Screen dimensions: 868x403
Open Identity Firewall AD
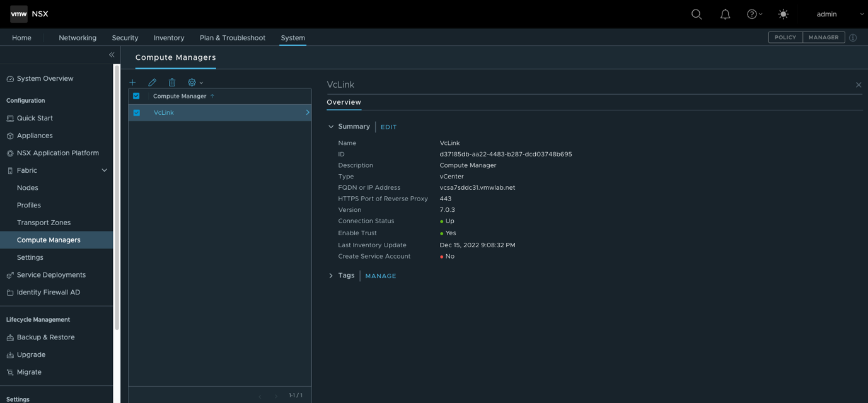(x=49, y=293)
